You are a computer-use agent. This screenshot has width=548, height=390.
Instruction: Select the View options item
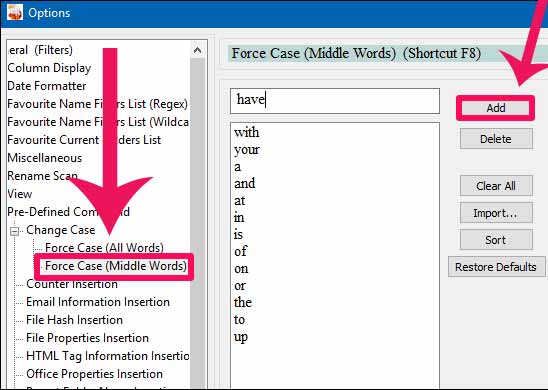[x=20, y=194]
